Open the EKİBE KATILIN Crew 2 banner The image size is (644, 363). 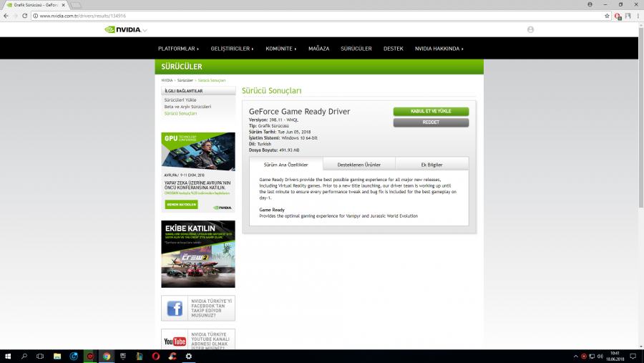[x=198, y=254]
